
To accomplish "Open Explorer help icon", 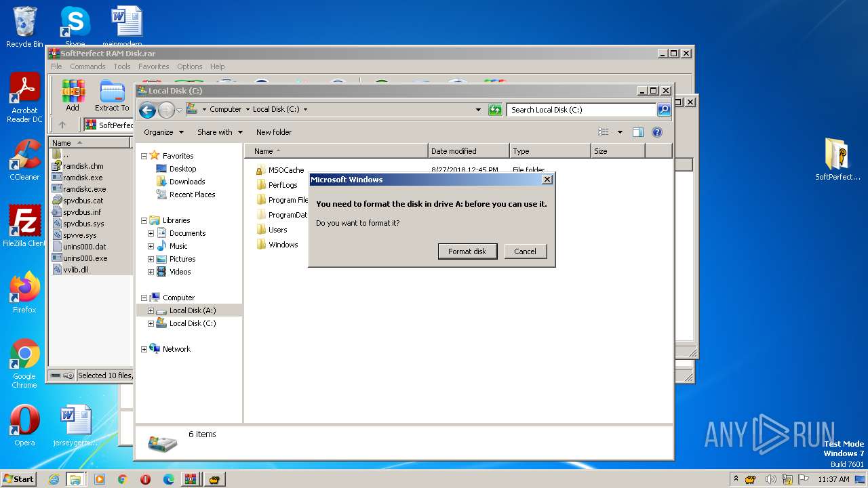I will [x=656, y=132].
